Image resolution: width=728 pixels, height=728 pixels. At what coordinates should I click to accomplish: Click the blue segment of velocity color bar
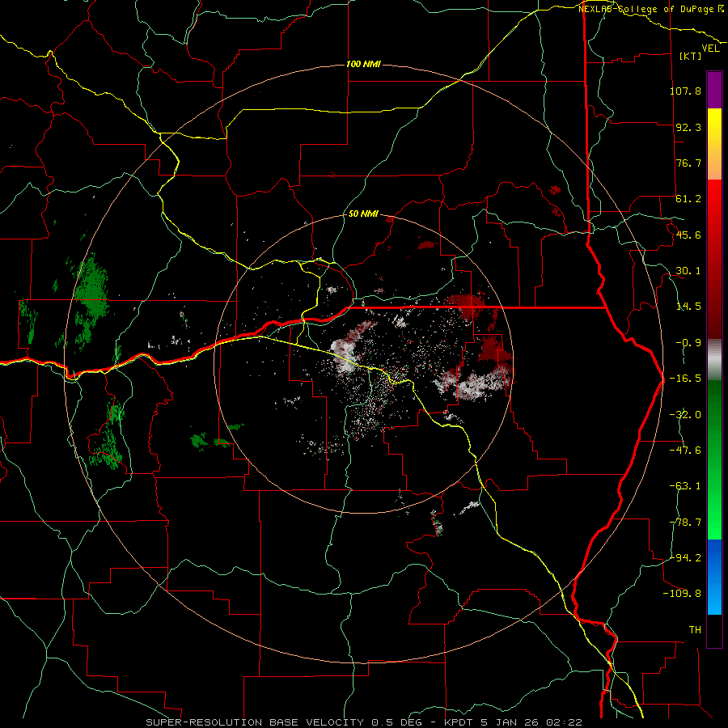coord(714,577)
